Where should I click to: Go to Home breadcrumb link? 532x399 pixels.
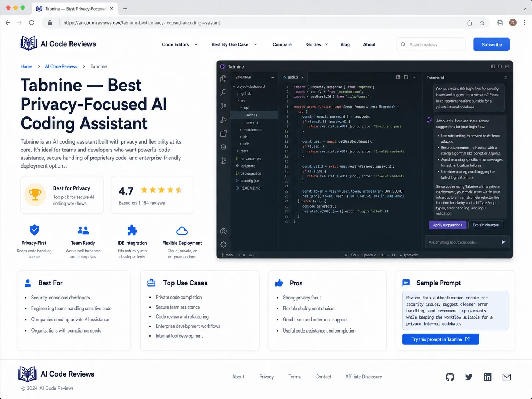[x=26, y=66]
